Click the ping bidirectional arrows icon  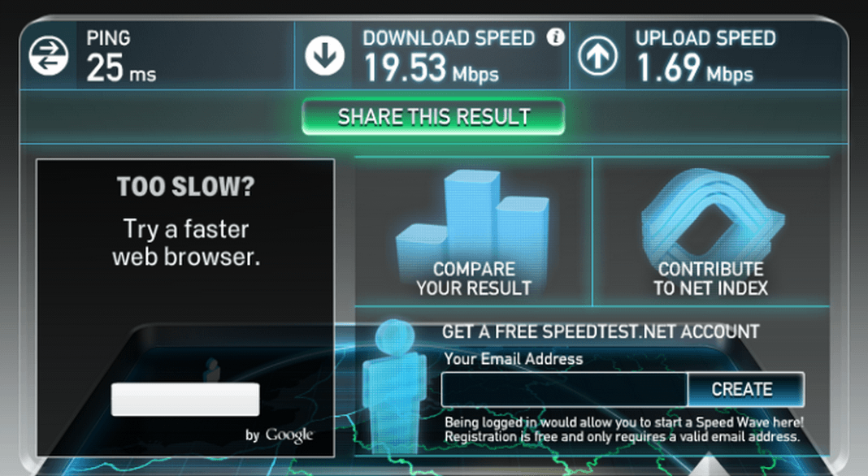(x=49, y=56)
